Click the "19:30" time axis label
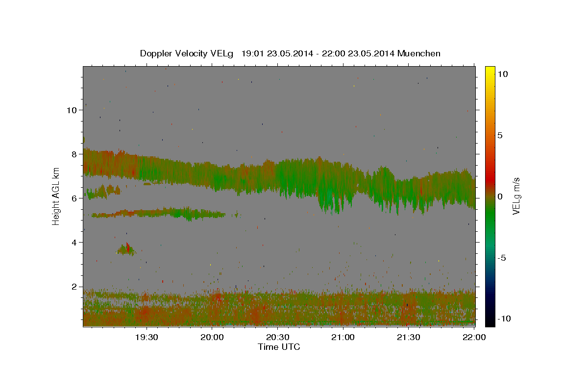The width and height of the screenshot is (588, 392). coord(147,337)
